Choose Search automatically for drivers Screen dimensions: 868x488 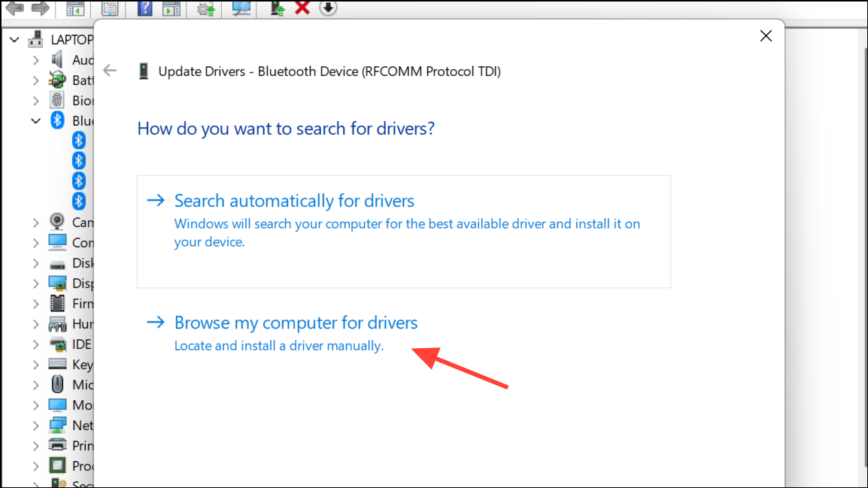(404, 232)
